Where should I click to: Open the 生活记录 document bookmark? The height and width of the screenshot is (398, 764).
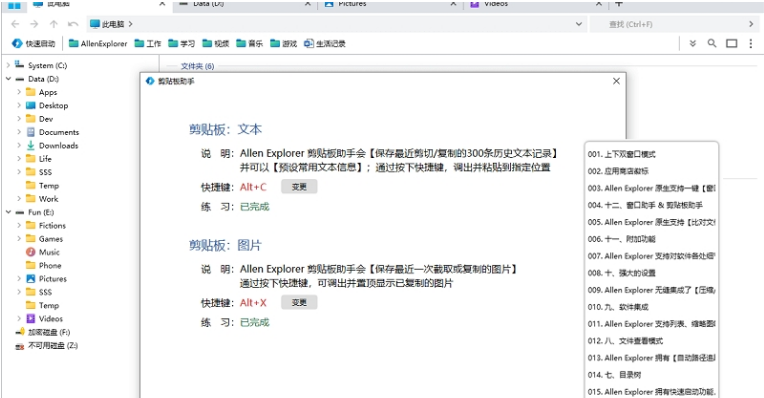(x=325, y=43)
